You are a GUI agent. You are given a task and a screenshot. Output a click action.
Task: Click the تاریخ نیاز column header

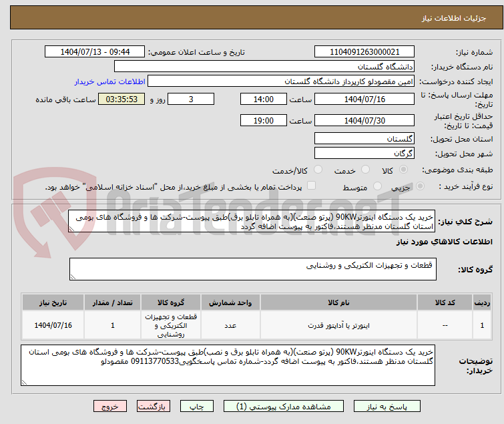[x=53, y=302]
